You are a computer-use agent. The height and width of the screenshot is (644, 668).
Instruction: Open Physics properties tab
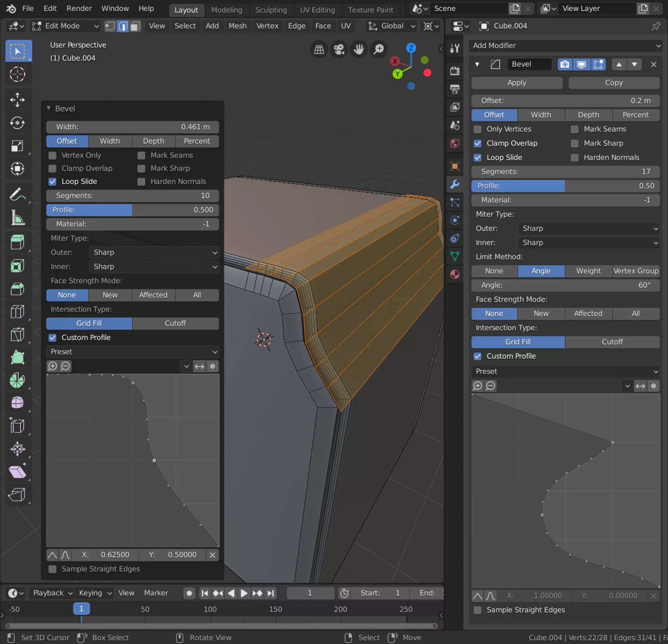pos(455,220)
